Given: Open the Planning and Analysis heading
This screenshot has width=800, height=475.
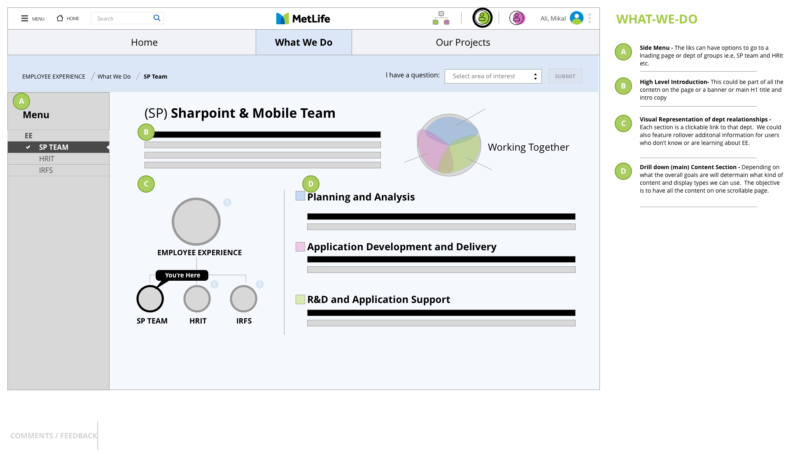Looking at the screenshot, I should (361, 197).
